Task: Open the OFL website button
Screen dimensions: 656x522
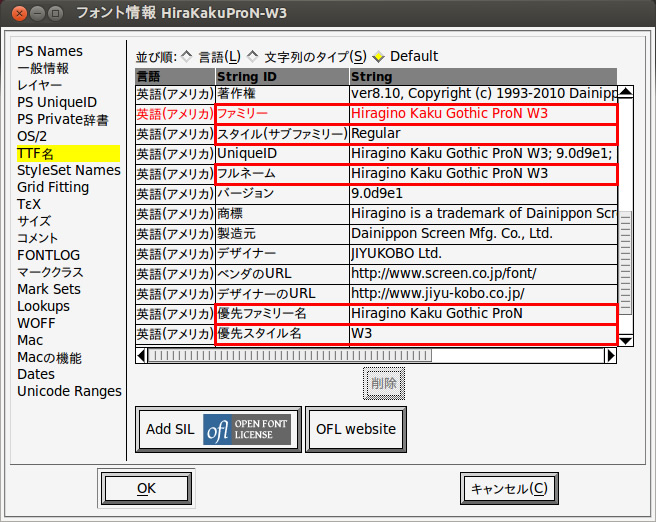Action: pos(356,429)
